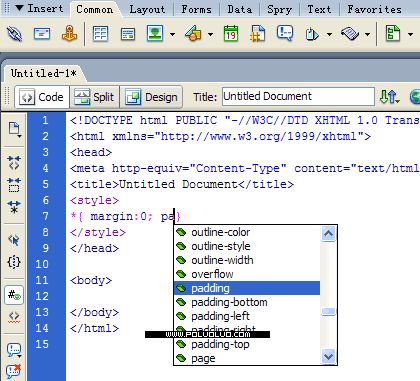Select padding-top from code hints
420x381 pixels.
(247, 344)
